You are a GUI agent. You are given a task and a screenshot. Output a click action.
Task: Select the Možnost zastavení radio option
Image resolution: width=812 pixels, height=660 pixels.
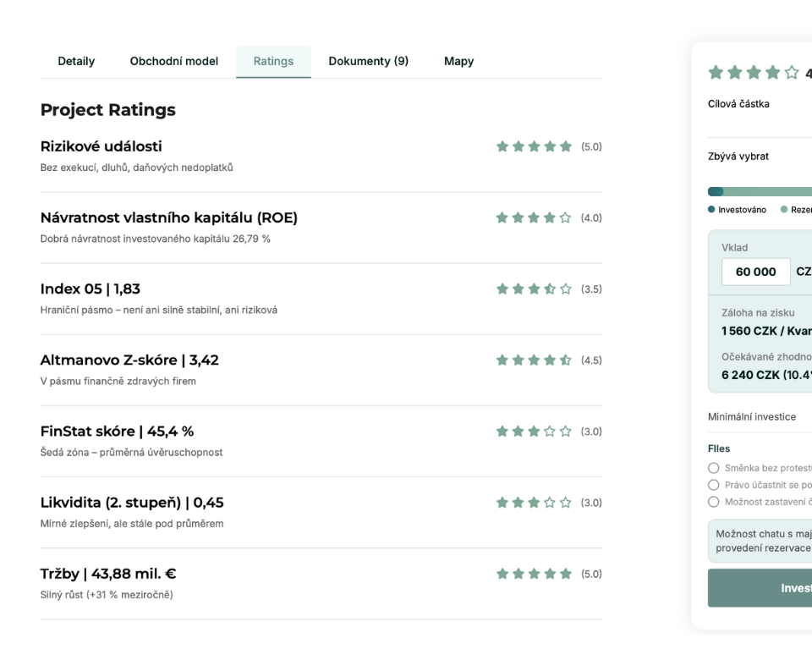714,501
